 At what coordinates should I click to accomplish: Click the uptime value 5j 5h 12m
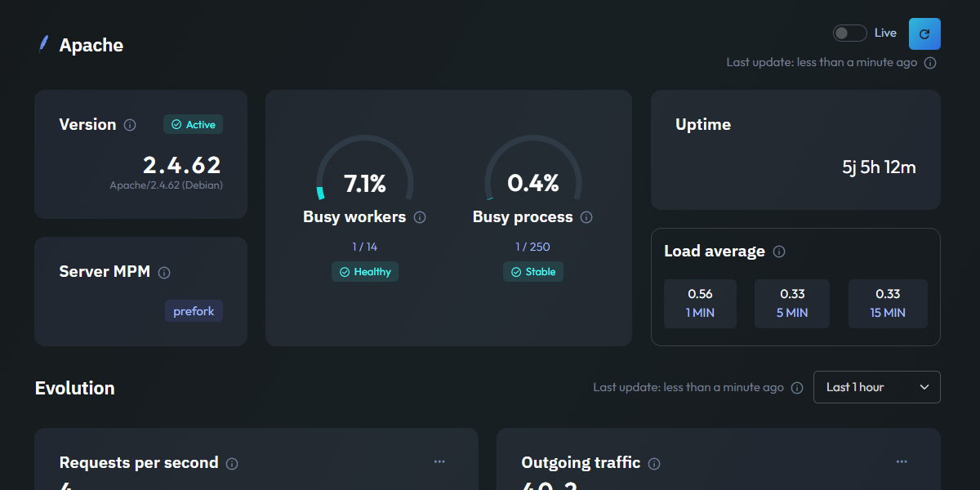879,167
